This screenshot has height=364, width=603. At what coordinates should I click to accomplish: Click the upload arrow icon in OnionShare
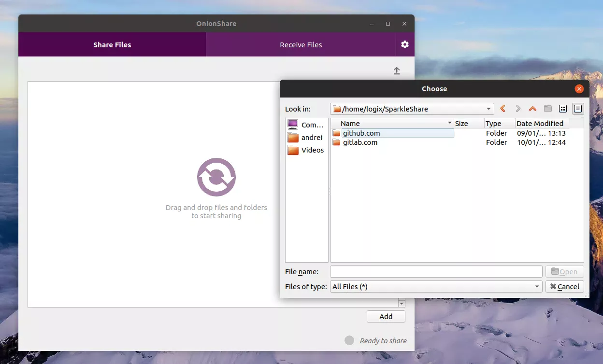point(397,71)
